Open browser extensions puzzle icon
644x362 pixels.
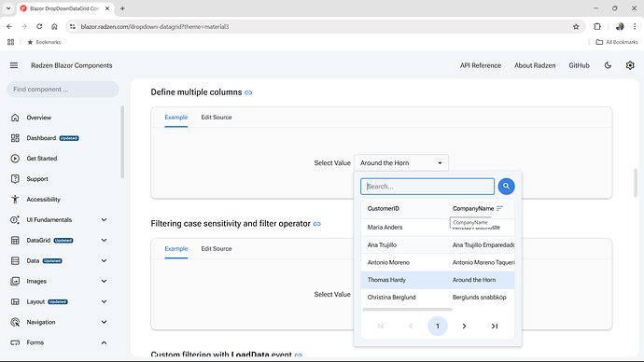(x=597, y=27)
